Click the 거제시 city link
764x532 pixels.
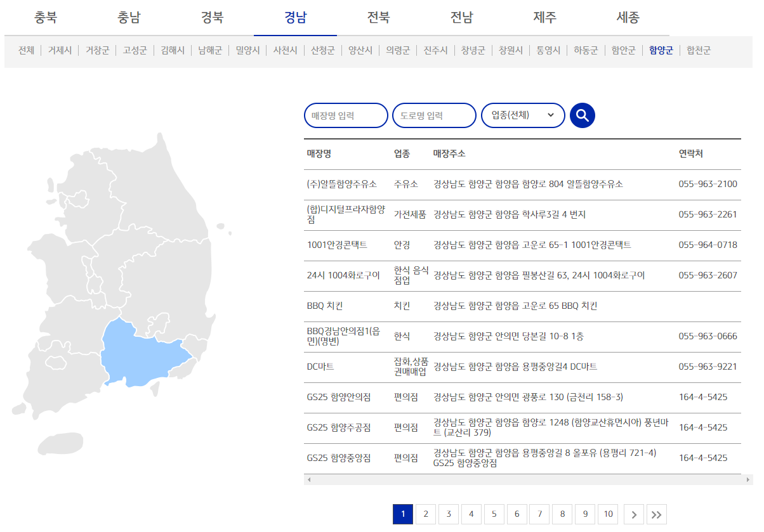(60, 50)
